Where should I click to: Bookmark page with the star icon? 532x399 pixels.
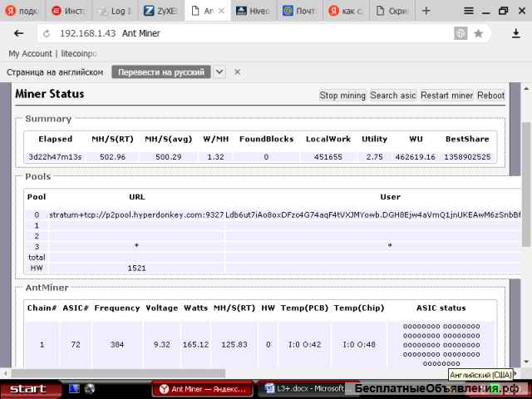(479, 33)
